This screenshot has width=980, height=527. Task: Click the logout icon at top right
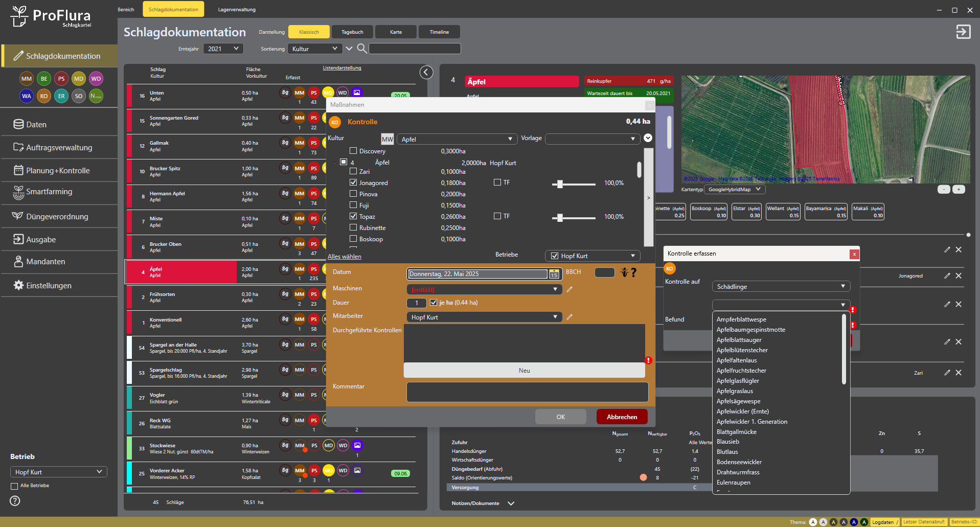963,32
